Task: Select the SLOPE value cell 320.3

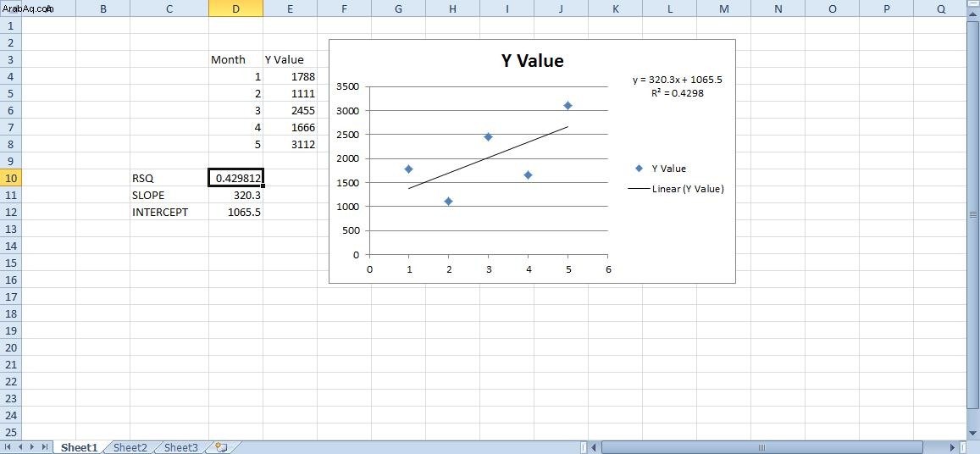Action: 235,195
